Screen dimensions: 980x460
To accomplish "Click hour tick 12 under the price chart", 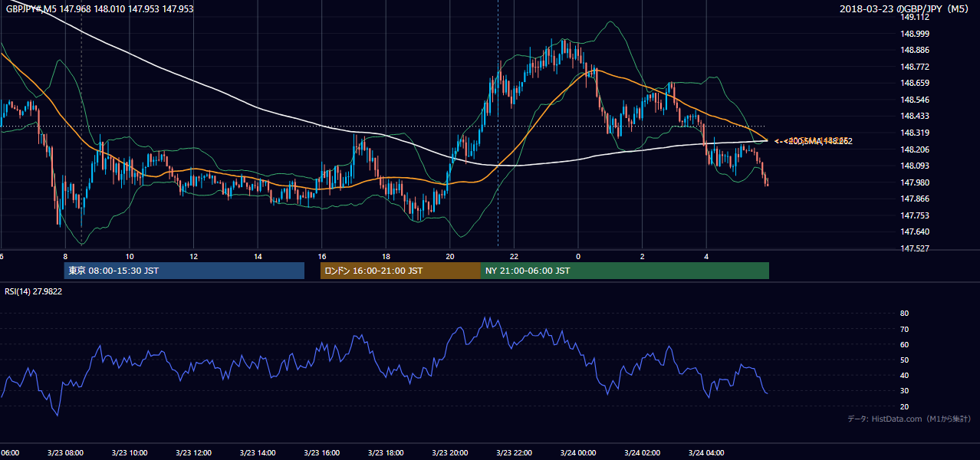I will point(194,256).
